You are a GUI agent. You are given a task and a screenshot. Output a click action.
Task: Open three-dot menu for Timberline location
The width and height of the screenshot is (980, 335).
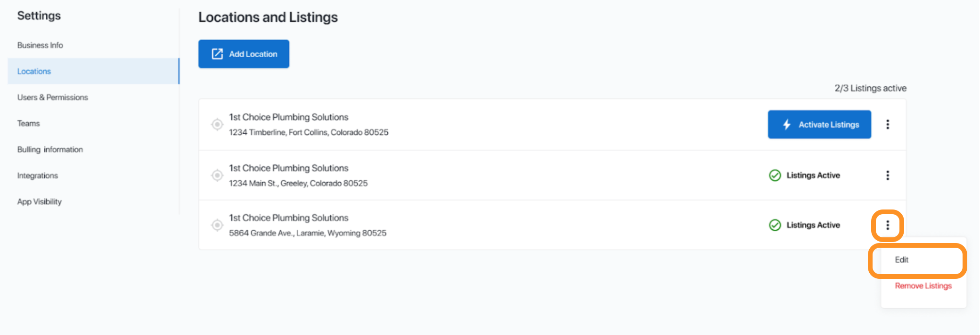pyautogui.click(x=888, y=125)
